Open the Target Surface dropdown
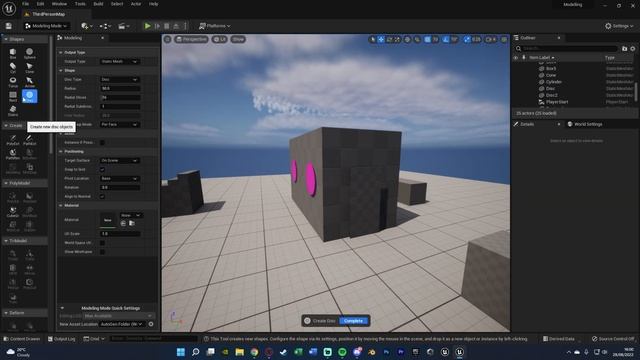640x360 pixels. pyautogui.click(x=120, y=160)
